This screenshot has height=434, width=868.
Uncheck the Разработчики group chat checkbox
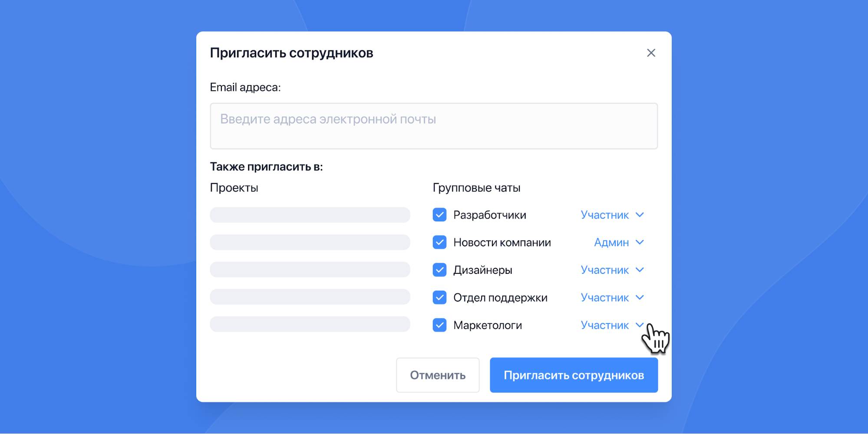[439, 215]
